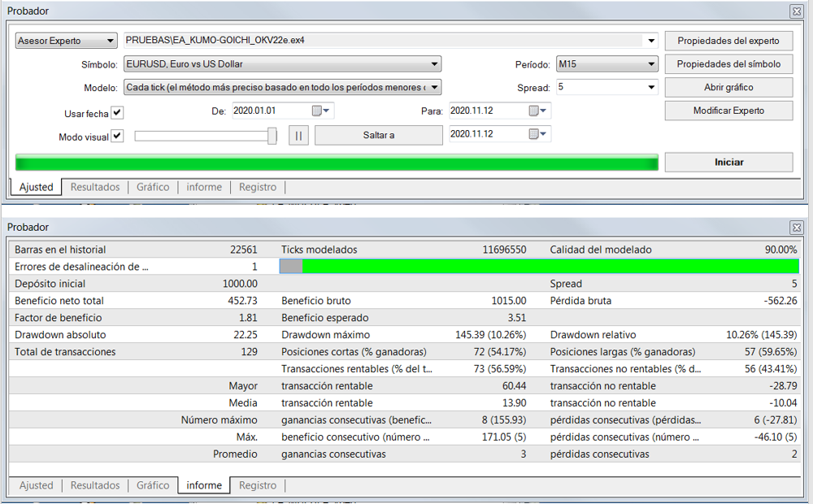Open the Spread value dropdown
The width and height of the screenshot is (813, 504).
[x=651, y=87]
